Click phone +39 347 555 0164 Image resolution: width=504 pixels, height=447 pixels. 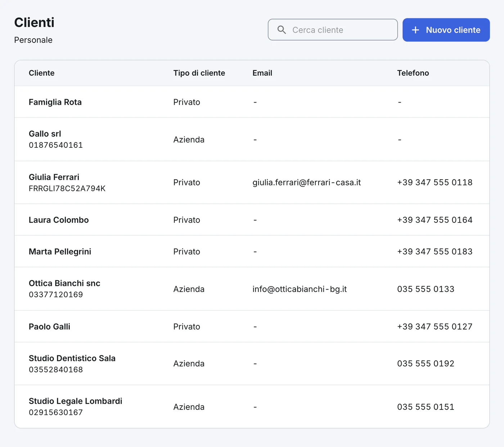[x=435, y=220]
